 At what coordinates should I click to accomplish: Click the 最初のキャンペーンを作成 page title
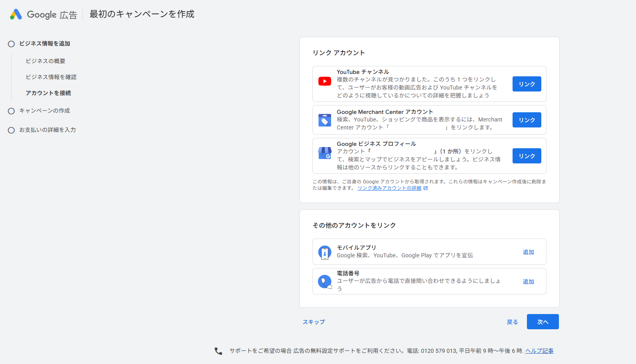click(x=142, y=14)
